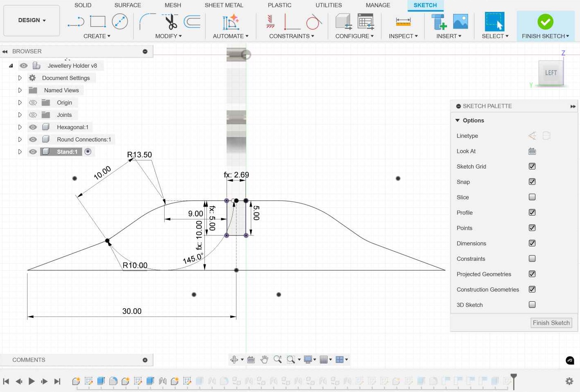
Task: Click the Insert Derive icon
Action: [x=438, y=22]
